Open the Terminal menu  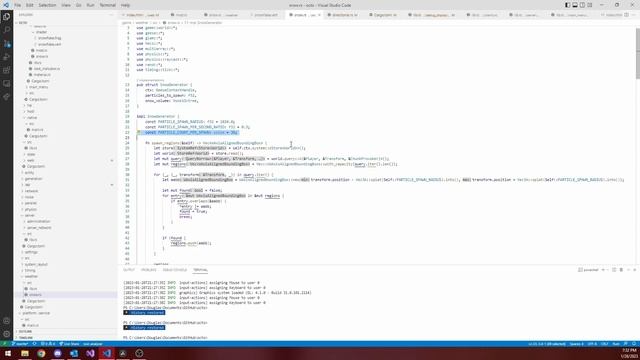pos(108,5)
